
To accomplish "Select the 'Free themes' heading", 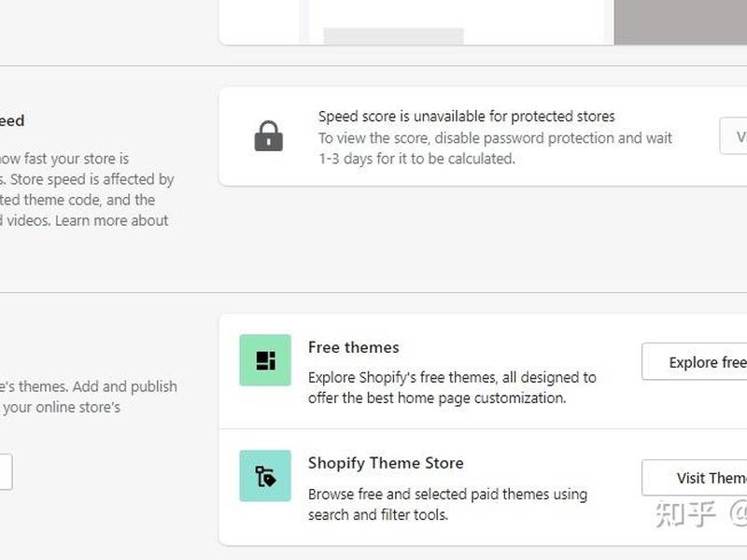I will click(x=354, y=347).
